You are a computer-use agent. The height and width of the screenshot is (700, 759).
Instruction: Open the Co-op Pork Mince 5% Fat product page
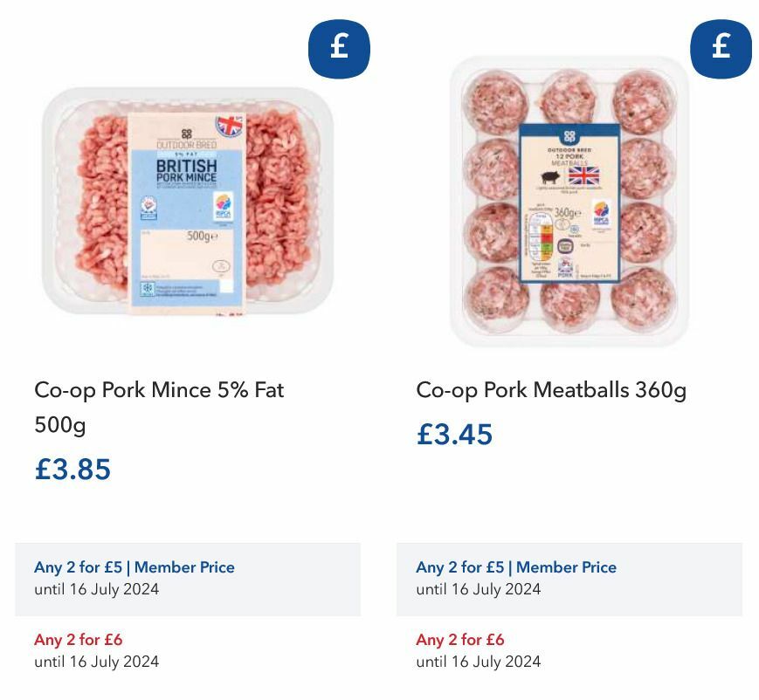(158, 390)
